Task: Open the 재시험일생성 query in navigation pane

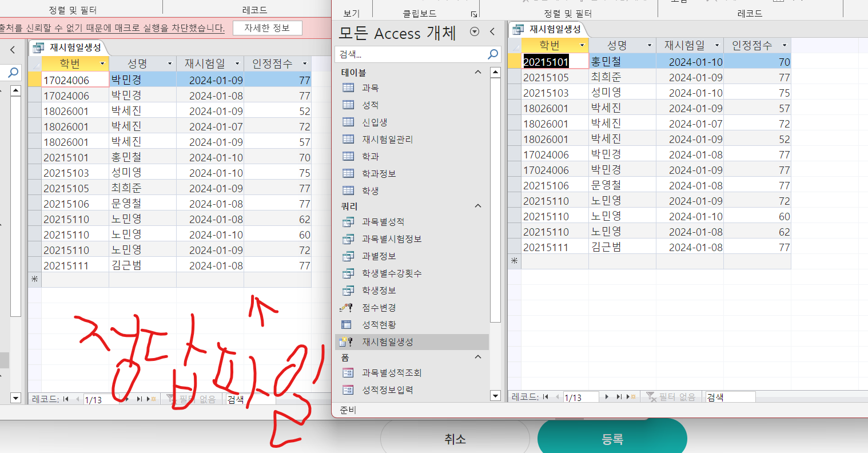Action: pyautogui.click(x=387, y=342)
